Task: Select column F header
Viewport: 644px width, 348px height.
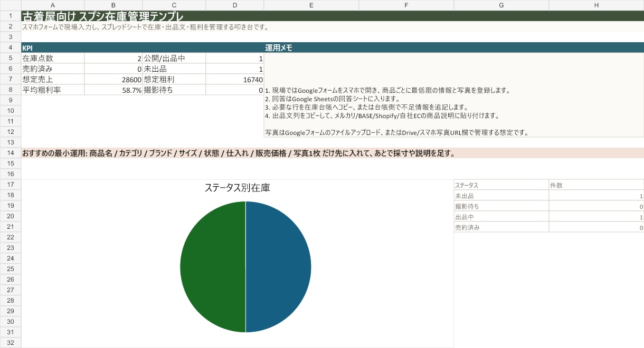Action: [406, 5]
